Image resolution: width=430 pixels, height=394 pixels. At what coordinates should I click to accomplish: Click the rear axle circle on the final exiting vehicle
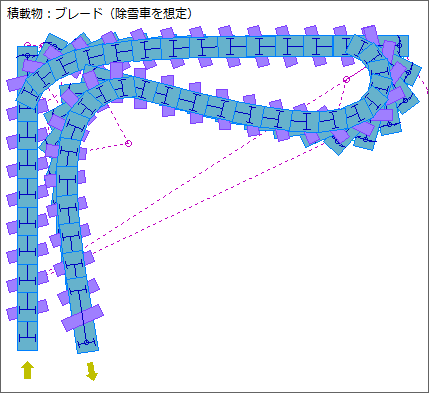pyautogui.click(x=86, y=342)
